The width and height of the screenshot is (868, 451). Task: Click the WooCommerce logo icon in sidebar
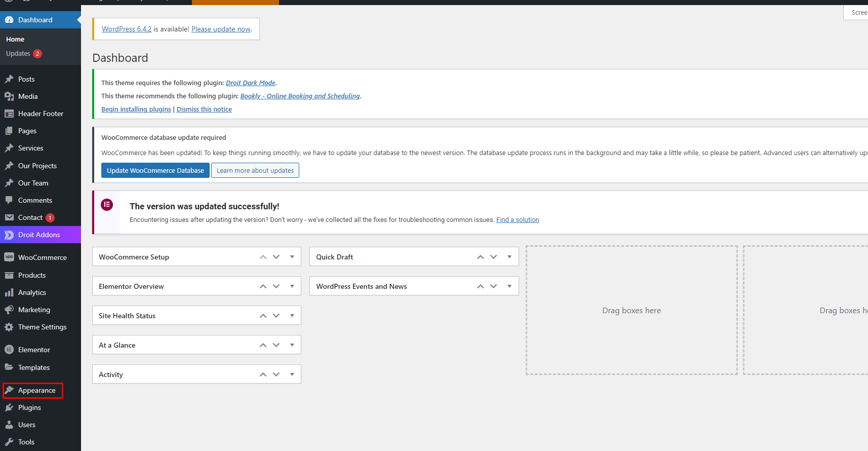pyautogui.click(x=9, y=257)
